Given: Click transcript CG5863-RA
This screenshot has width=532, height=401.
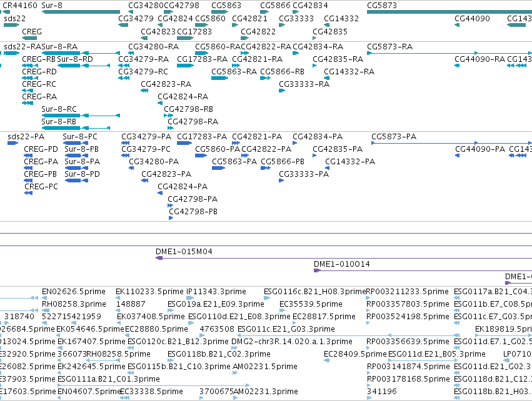Looking at the screenshot, I should 234,72.
